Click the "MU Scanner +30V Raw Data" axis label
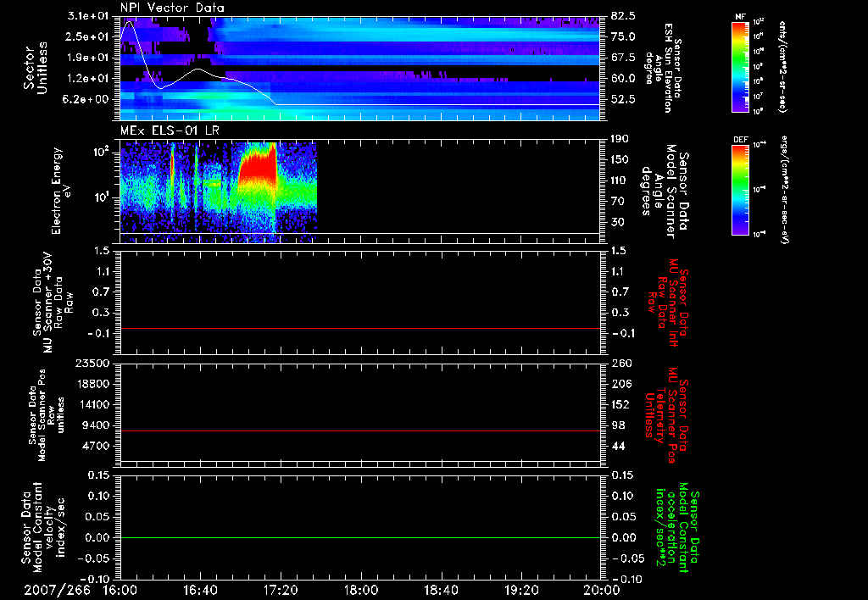The image size is (868, 600). click(53, 303)
